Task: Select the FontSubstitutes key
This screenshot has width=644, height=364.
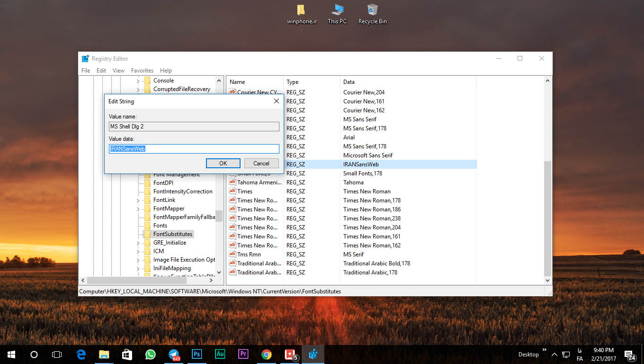Action: coord(173,234)
